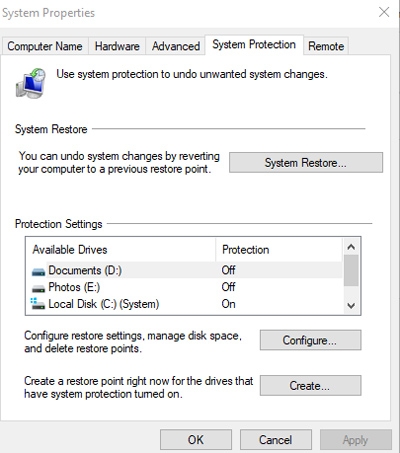Select the Local Disk (C:) system drive icon
The width and height of the screenshot is (400, 453).
pos(38,304)
